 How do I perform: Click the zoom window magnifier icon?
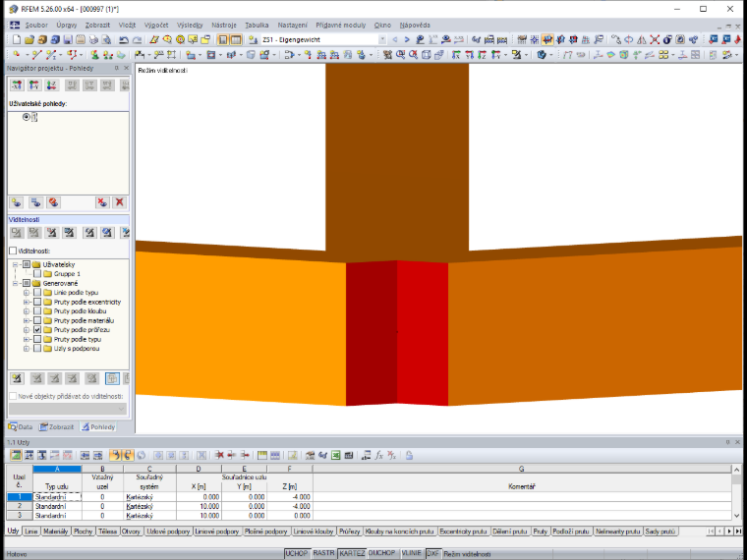(401, 55)
